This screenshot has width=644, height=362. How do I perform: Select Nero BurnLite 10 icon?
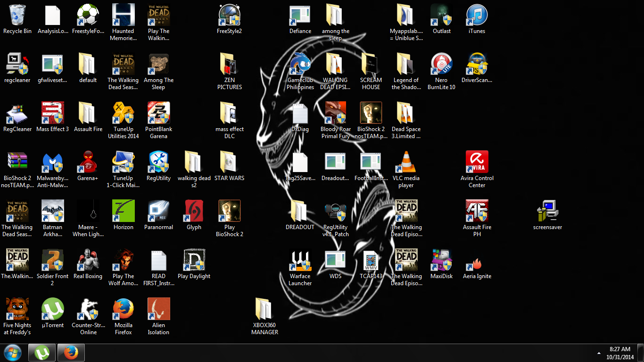pyautogui.click(x=442, y=64)
